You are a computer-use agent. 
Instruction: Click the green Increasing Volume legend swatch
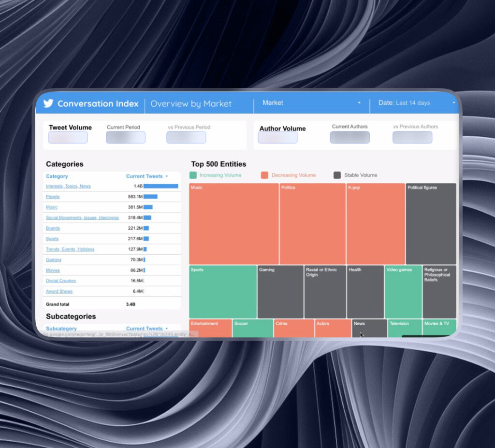[x=193, y=175]
